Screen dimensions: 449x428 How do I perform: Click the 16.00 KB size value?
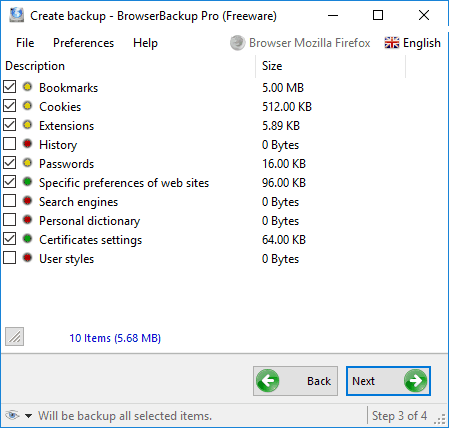284,164
